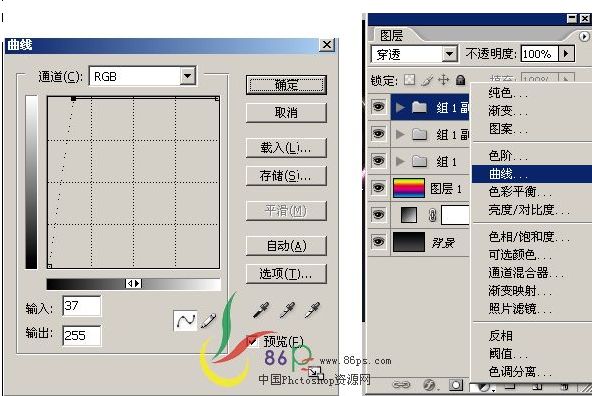Hide the highlighted 组 1 副 group eye

(379, 107)
